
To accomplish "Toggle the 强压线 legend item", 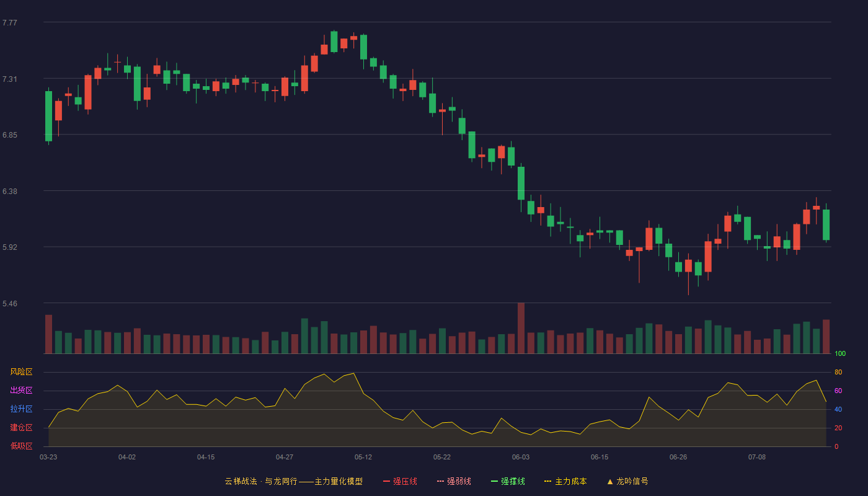I will [400, 481].
